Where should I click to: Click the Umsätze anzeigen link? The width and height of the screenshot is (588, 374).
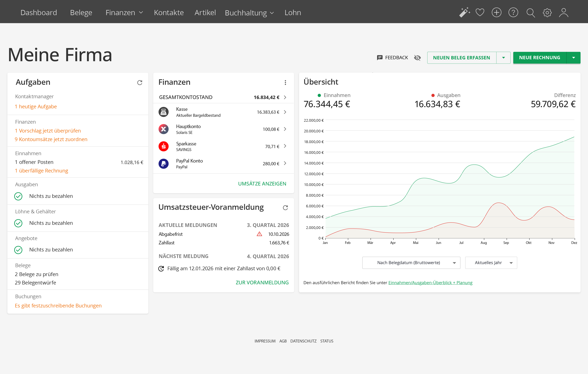pyautogui.click(x=262, y=183)
